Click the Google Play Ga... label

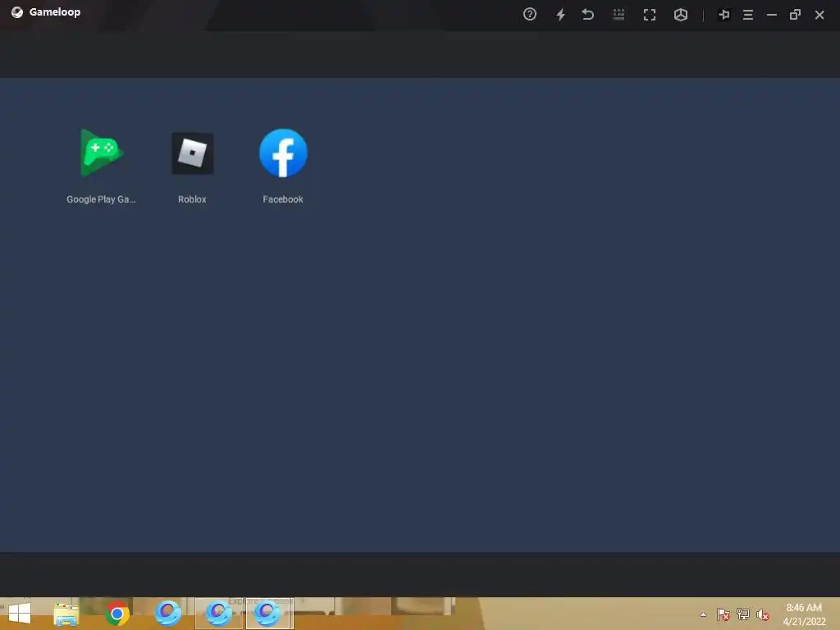coord(101,199)
